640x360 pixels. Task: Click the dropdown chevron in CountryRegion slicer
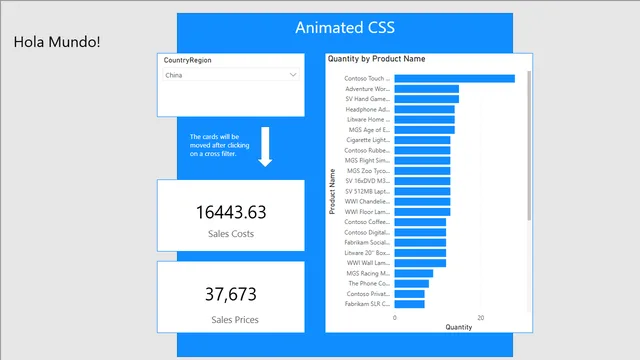[293, 75]
